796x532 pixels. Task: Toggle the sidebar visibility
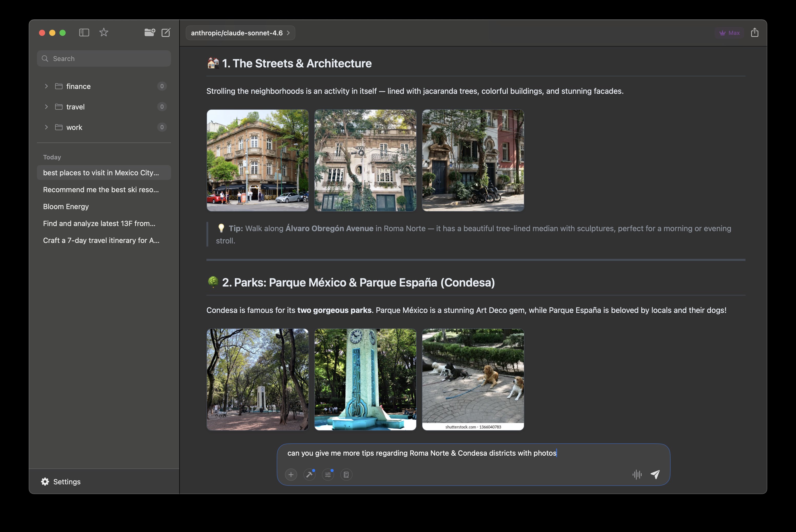click(84, 32)
